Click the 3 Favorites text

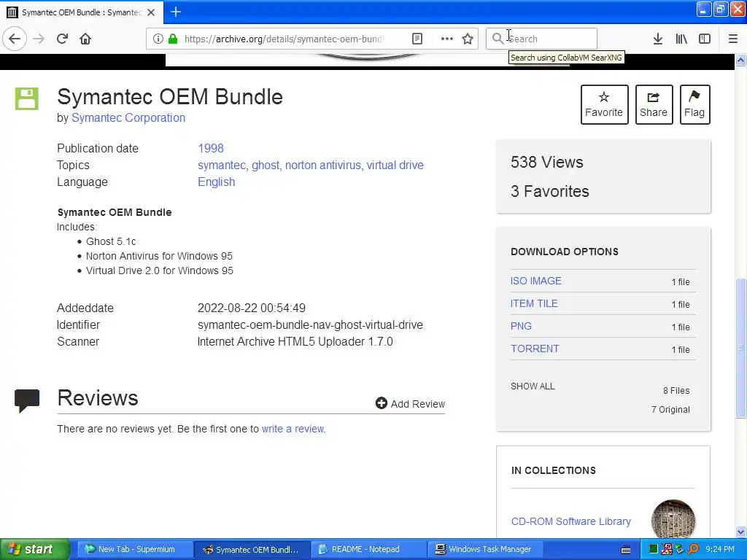point(550,191)
